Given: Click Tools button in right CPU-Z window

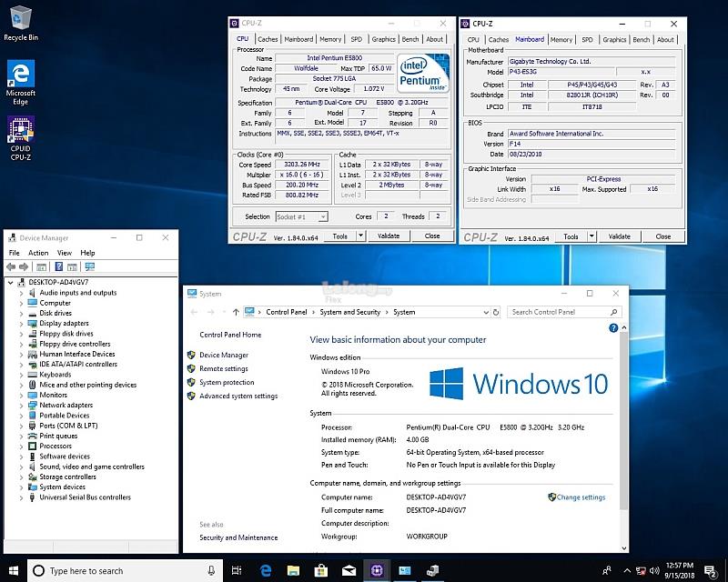Looking at the screenshot, I should [x=571, y=236].
